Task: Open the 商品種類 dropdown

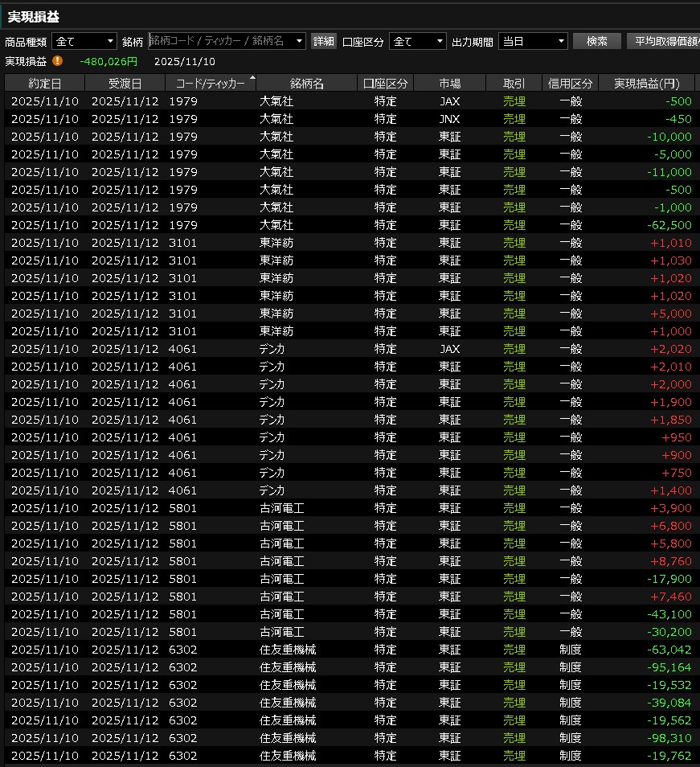Action: [x=84, y=41]
